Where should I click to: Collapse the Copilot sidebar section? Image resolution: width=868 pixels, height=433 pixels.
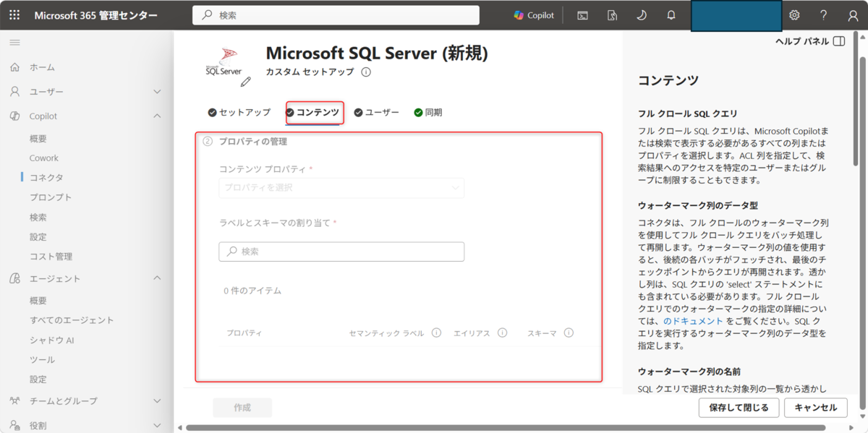pyautogui.click(x=157, y=116)
